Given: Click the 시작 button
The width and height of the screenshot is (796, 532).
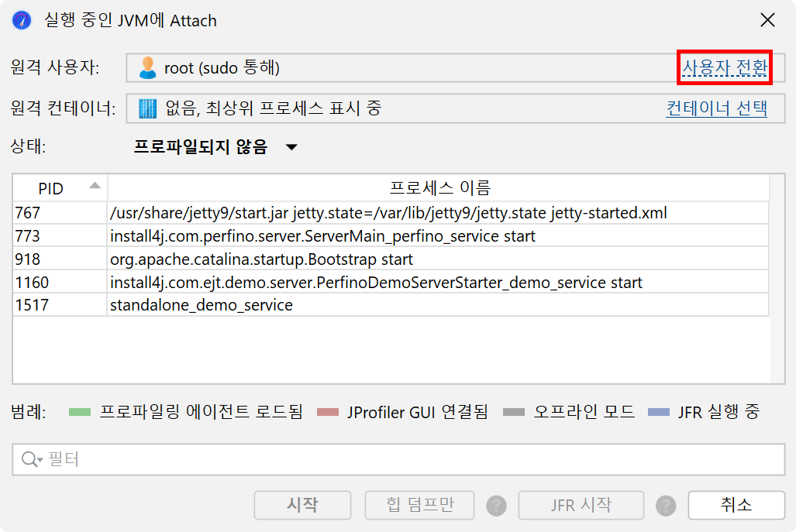Looking at the screenshot, I should (302, 505).
